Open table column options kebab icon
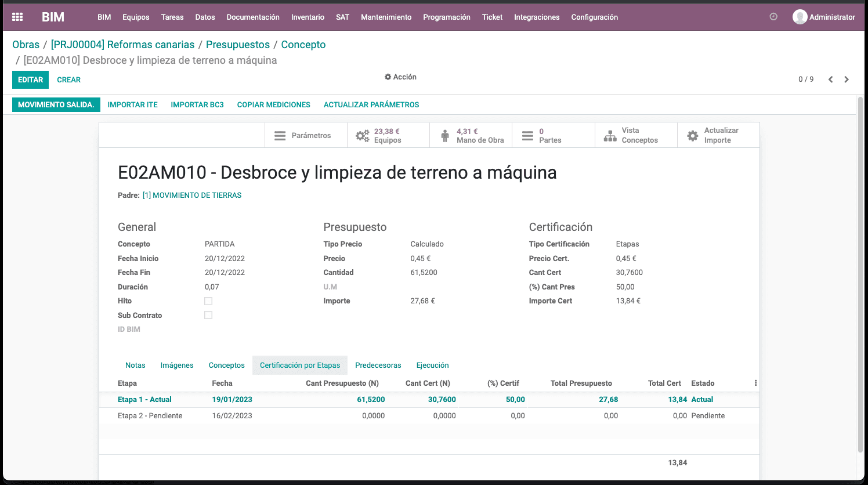Screen dimensions: 868x485 pyautogui.click(x=755, y=383)
